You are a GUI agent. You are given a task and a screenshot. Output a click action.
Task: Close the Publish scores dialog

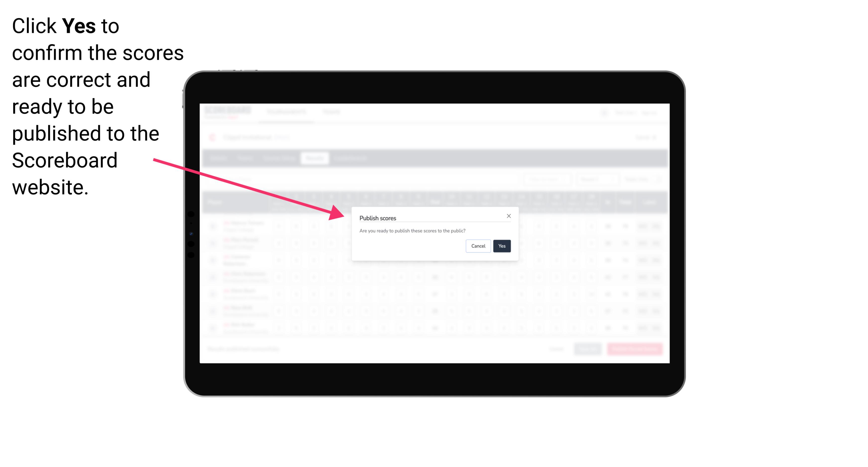509,216
